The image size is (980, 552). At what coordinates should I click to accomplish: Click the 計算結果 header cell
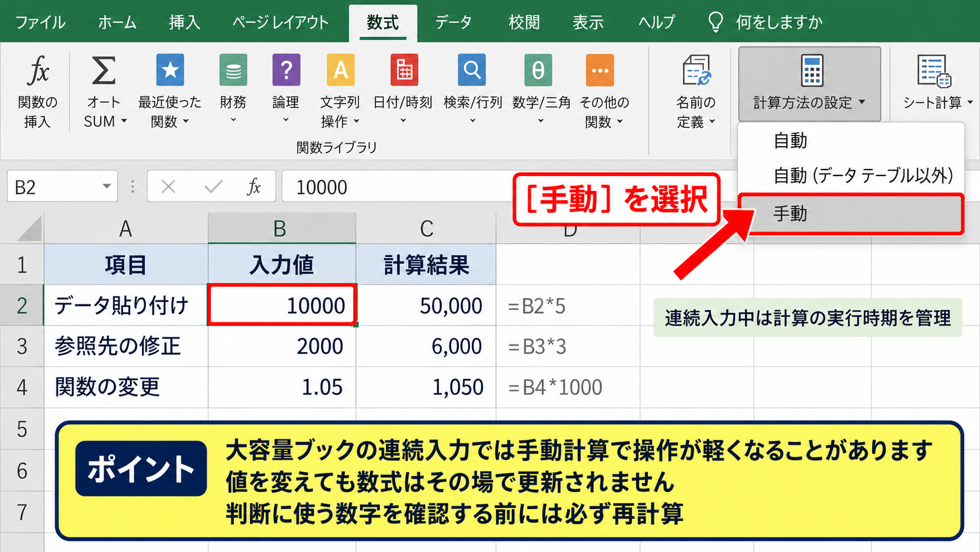(x=426, y=265)
